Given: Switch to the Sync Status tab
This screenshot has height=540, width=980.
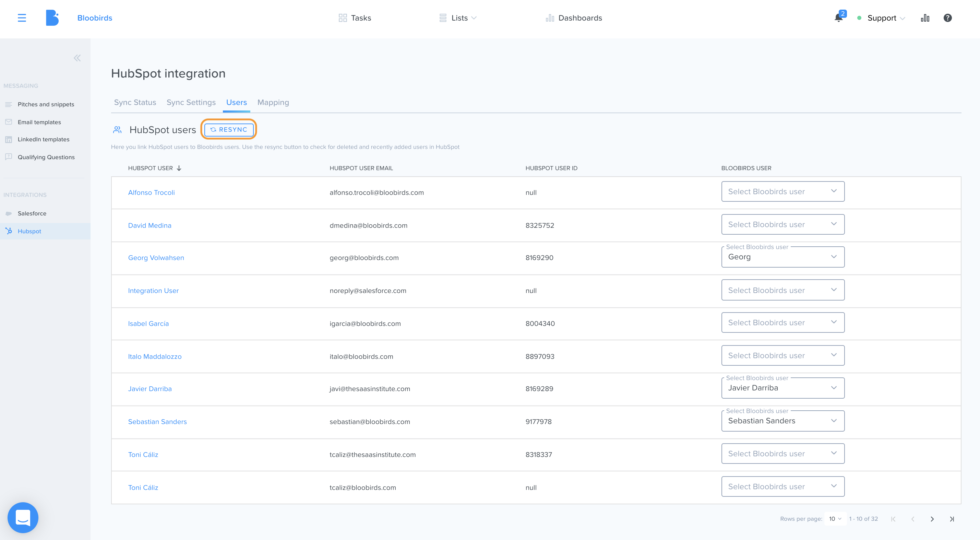Looking at the screenshot, I should click(x=135, y=102).
